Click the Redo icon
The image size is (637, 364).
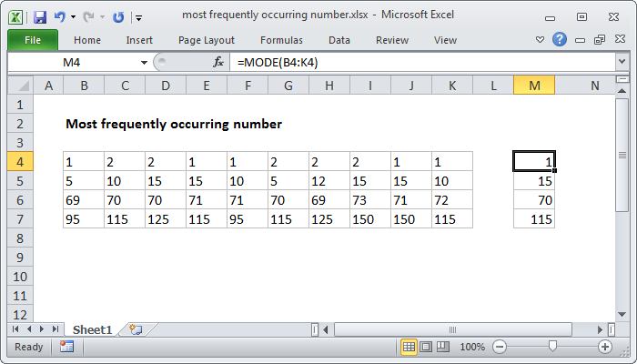click(88, 17)
